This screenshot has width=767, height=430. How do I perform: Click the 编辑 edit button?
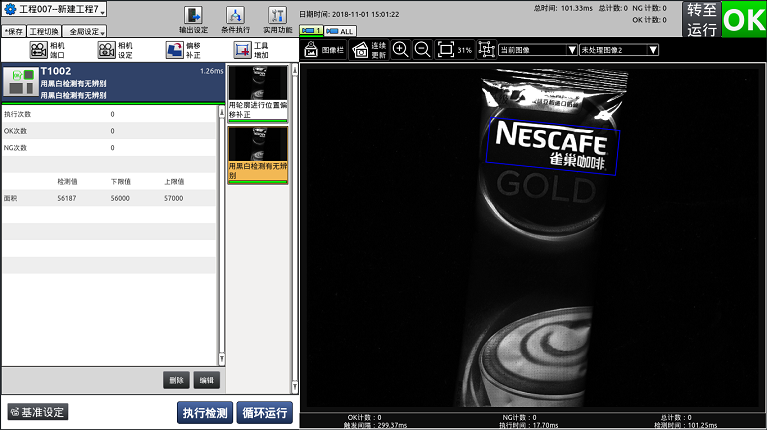tap(206, 380)
